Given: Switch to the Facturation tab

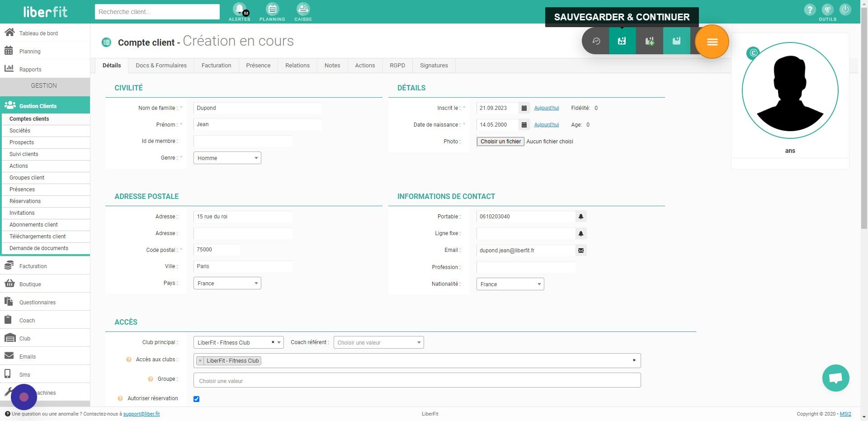Looking at the screenshot, I should tap(216, 66).
